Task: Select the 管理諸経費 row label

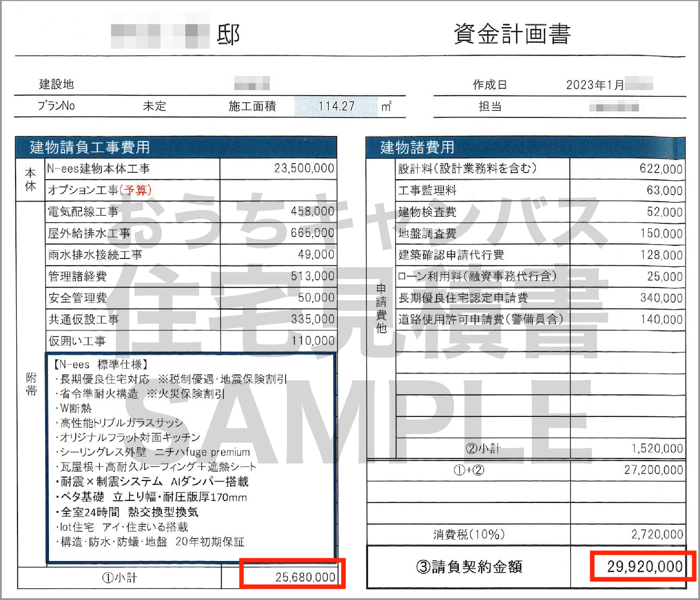Action: point(77,276)
